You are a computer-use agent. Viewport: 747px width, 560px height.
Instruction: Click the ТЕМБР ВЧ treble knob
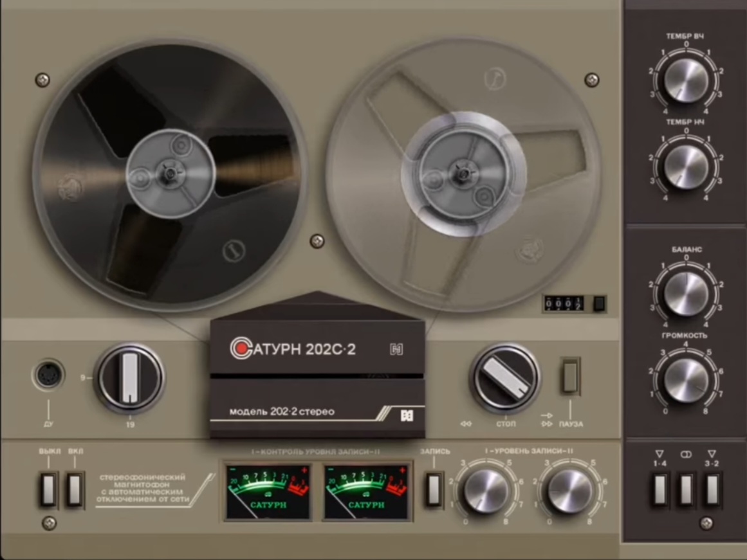pos(686,81)
